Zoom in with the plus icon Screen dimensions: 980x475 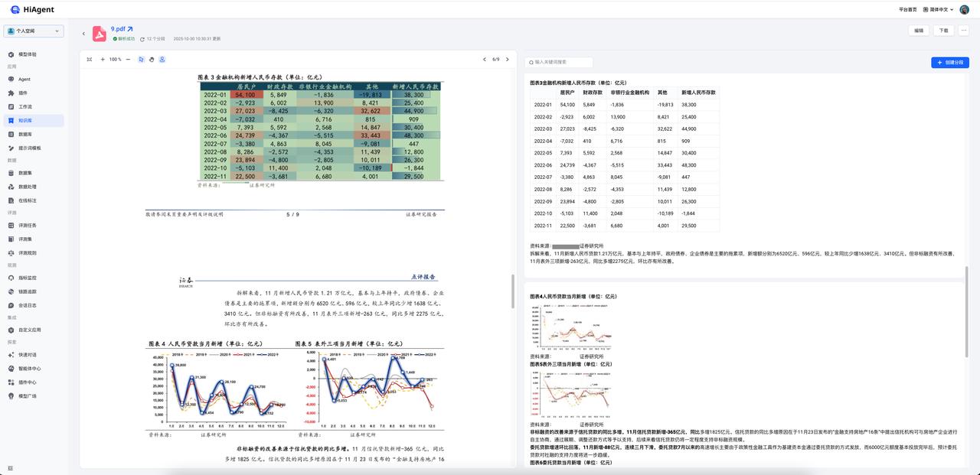[103, 59]
